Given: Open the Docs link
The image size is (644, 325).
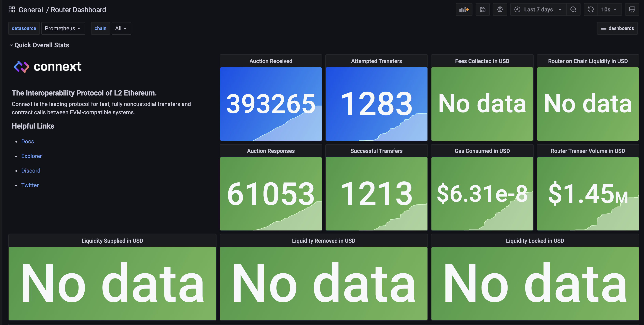Looking at the screenshot, I should pyautogui.click(x=27, y=141).
